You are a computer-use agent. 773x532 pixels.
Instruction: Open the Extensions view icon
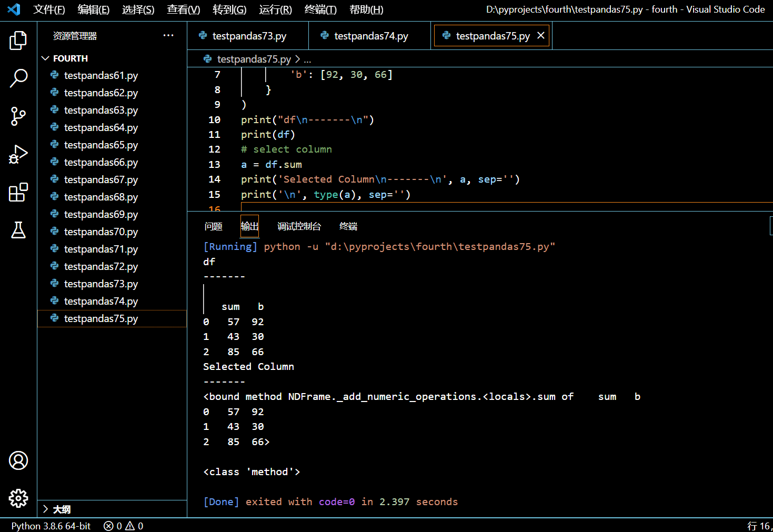18,192
